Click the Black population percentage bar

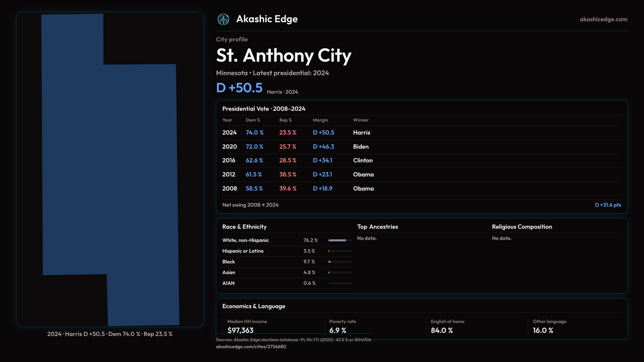[x=339, y=262]
